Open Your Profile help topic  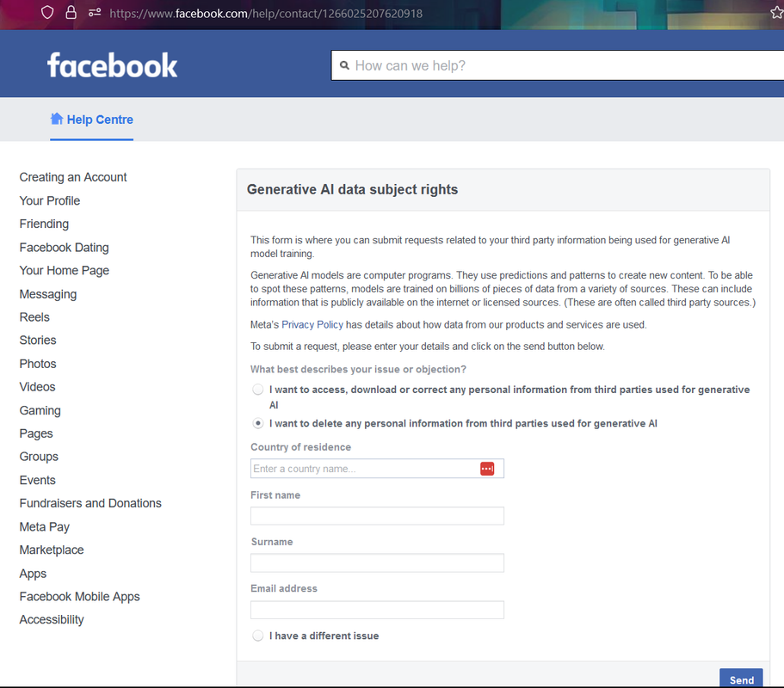[x=50, y=201]
